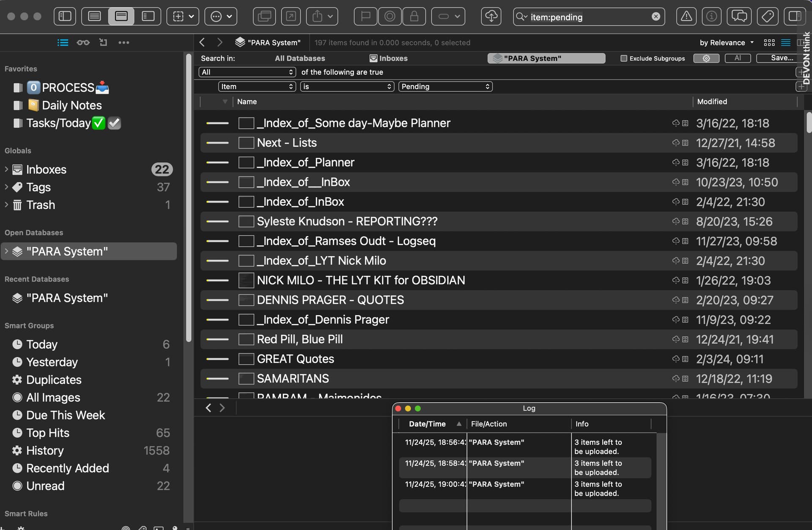Screen dimensions: 812x530
Task: Enable the Exclude Subgroups checkbox
Action: [624, 58]
